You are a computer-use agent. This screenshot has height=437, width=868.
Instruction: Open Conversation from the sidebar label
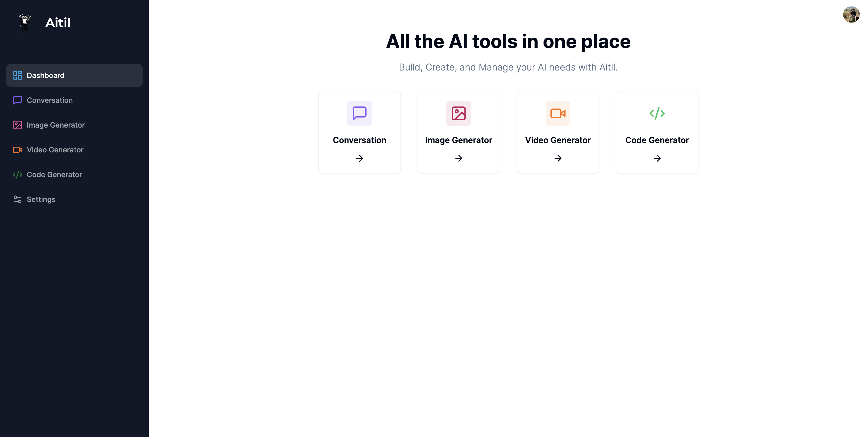(x=50, y=100)
